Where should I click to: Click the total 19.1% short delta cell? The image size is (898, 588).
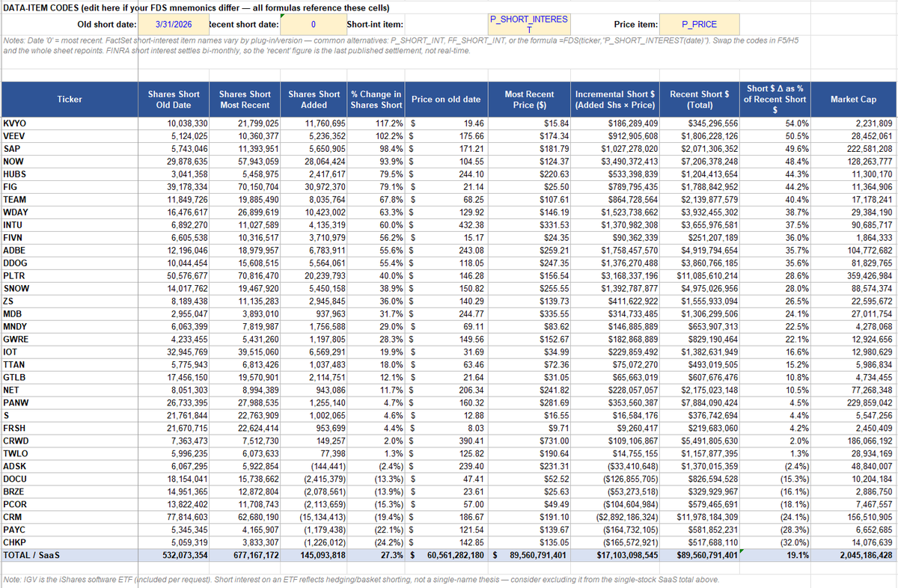pos(775,555)
